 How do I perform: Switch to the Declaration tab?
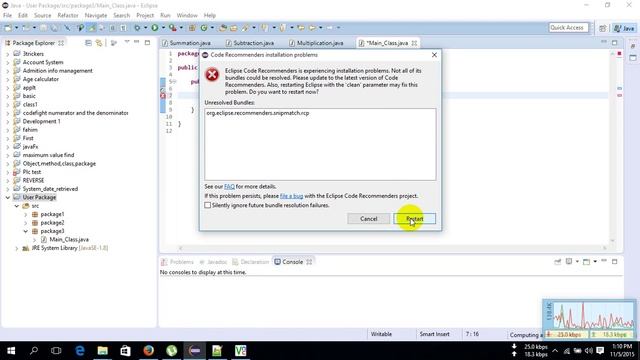pos(250,262)
